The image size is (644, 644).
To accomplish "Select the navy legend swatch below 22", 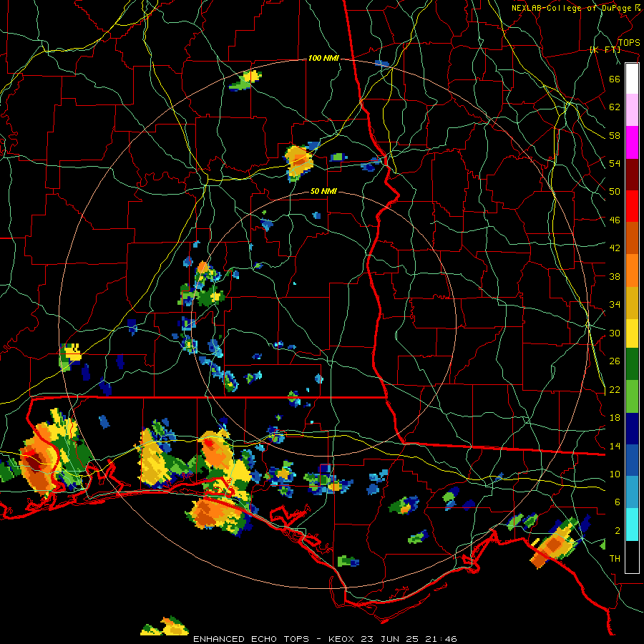I will (632, 429).
